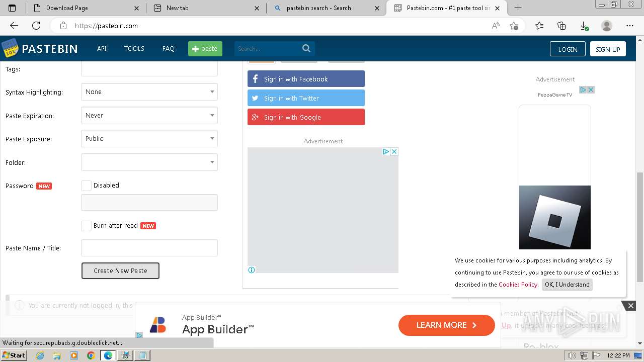Reload the page with refresh icon
Image resolution: width=644 pixels, height=362 pixels.
36,26
